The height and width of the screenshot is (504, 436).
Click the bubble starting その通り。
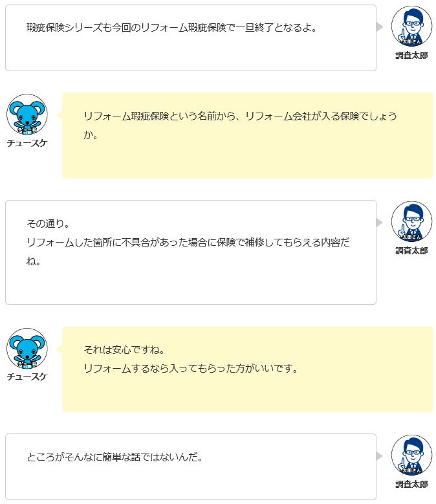click(191, 252)
